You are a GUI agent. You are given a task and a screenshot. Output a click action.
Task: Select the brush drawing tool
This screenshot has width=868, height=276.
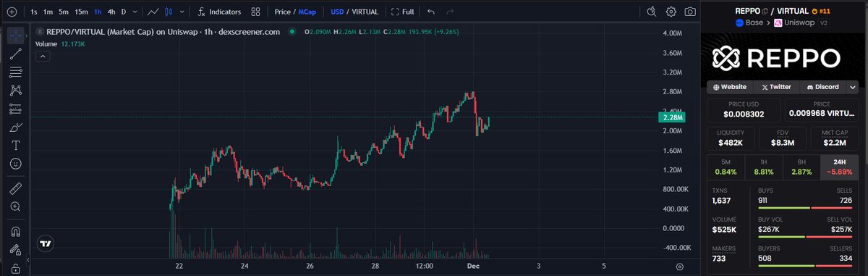coord(16,127)
